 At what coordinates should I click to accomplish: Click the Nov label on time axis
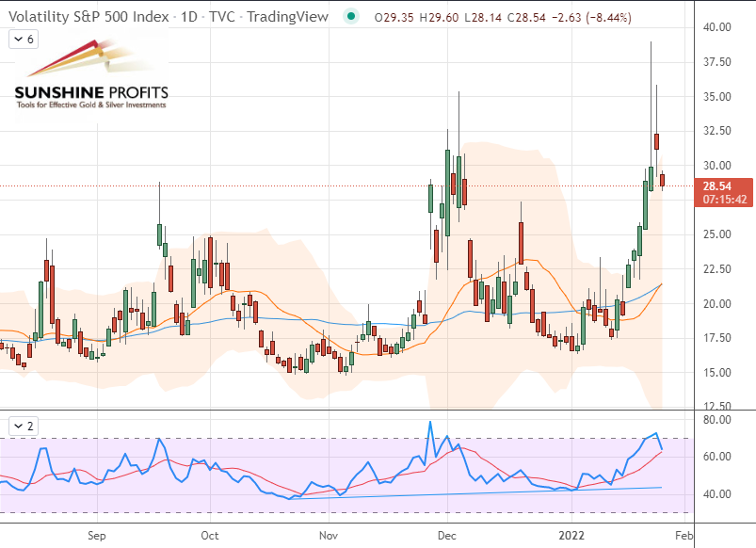click(x=329, y=536)
